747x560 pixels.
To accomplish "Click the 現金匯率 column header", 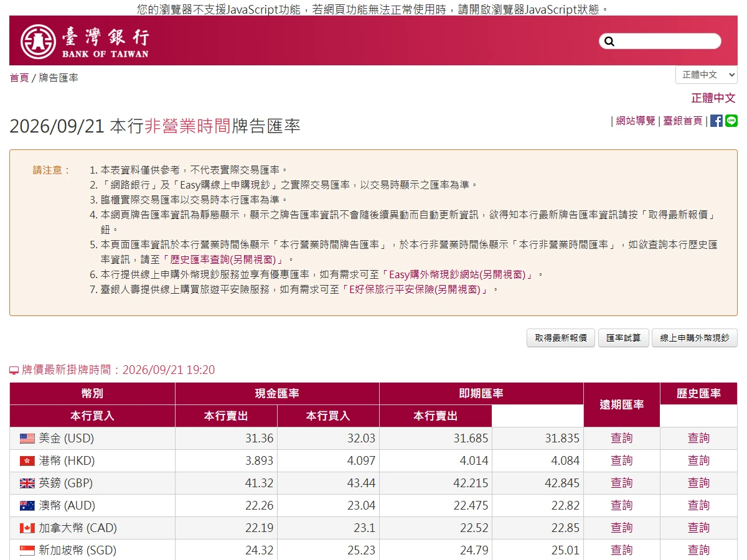I will click(x=277, y=394).
